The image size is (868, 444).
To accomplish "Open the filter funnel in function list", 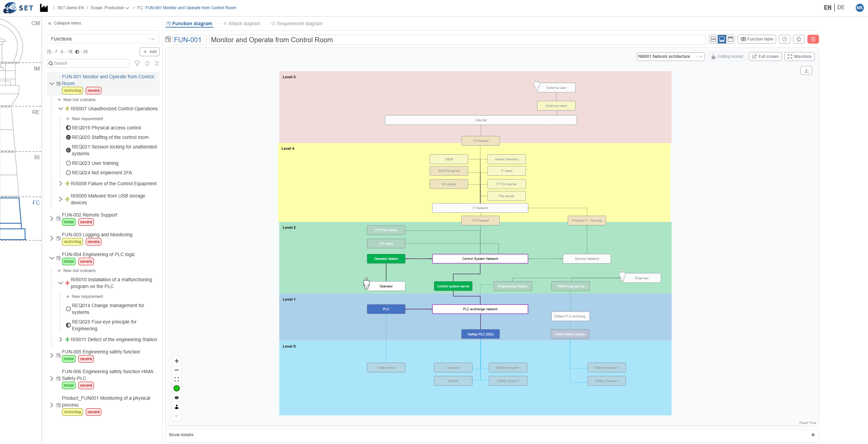I will tap(137, 63).
